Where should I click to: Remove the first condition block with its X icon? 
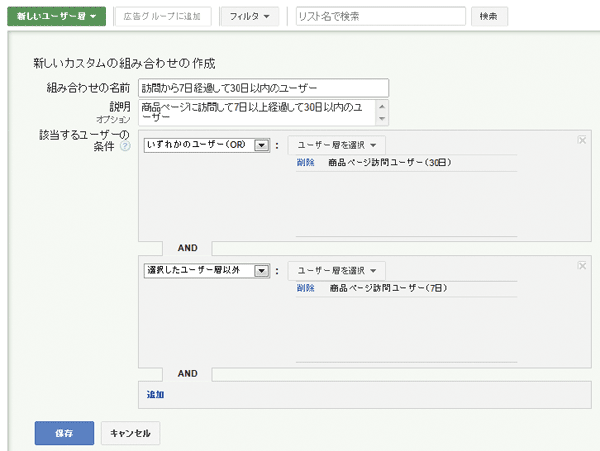pyautogui.click(x=581, y=140)
